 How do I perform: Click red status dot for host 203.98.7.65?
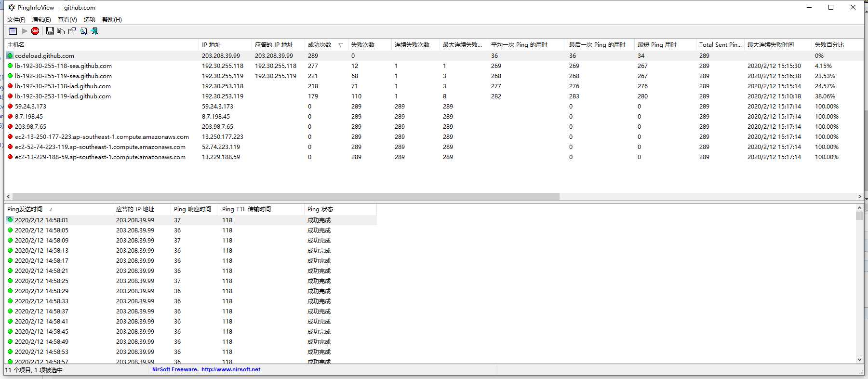[x=10, y=126]
